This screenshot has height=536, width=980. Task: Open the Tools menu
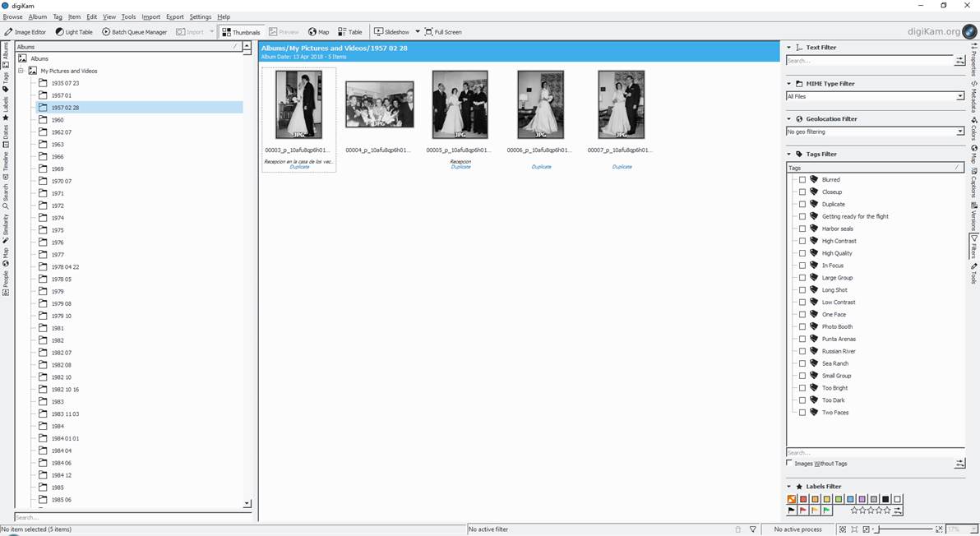pyautogui.click(x=128, y=16)
